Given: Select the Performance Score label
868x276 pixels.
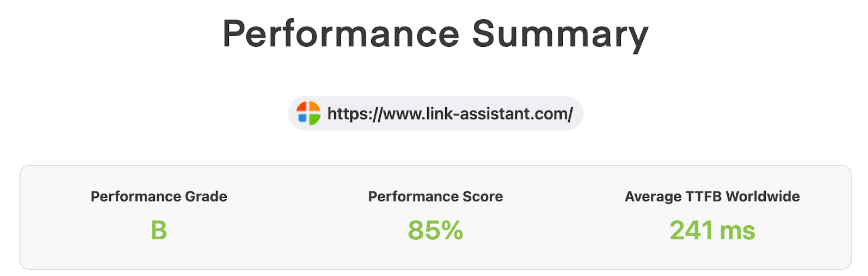Looking at the screenshot, I should pos(435,197).
